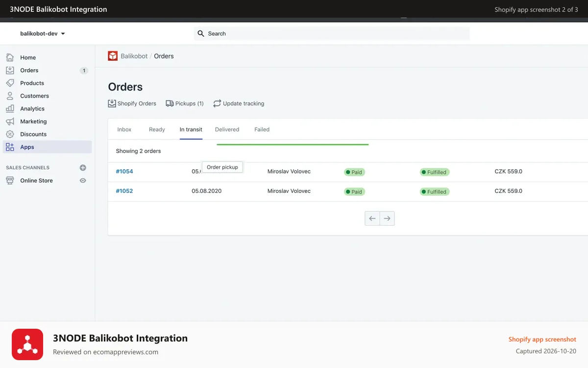Click Fulfilled badge on order #1054
588x368 pixels.
point(435,172)
